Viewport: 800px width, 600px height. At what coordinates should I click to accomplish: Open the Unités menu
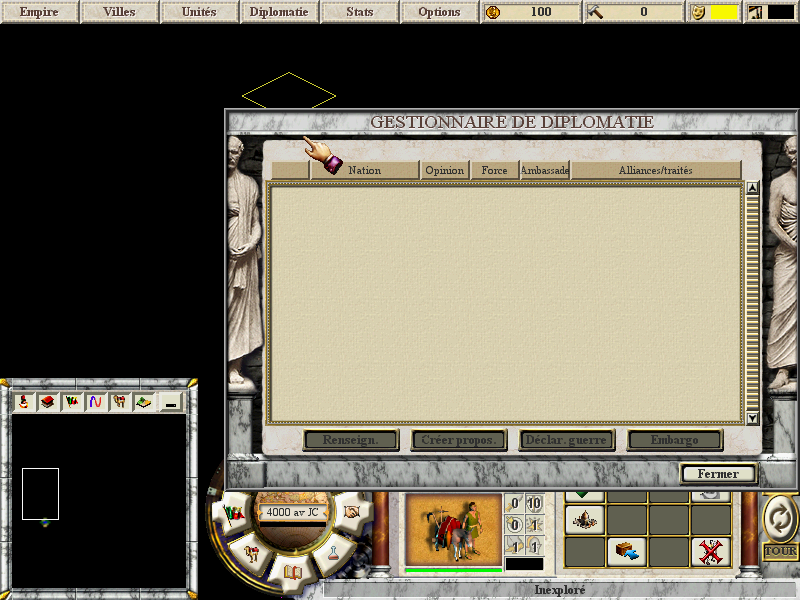point(199,12)
